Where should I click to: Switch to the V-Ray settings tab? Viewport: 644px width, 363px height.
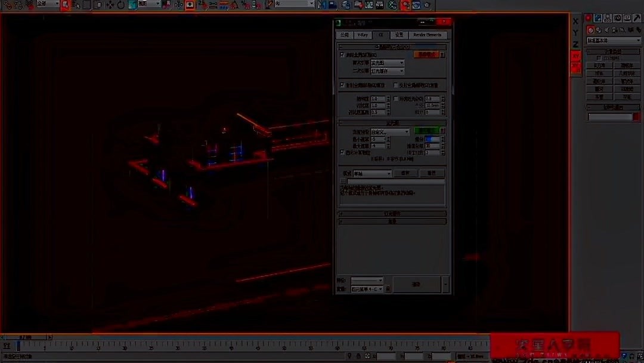(x=363, y=34)
